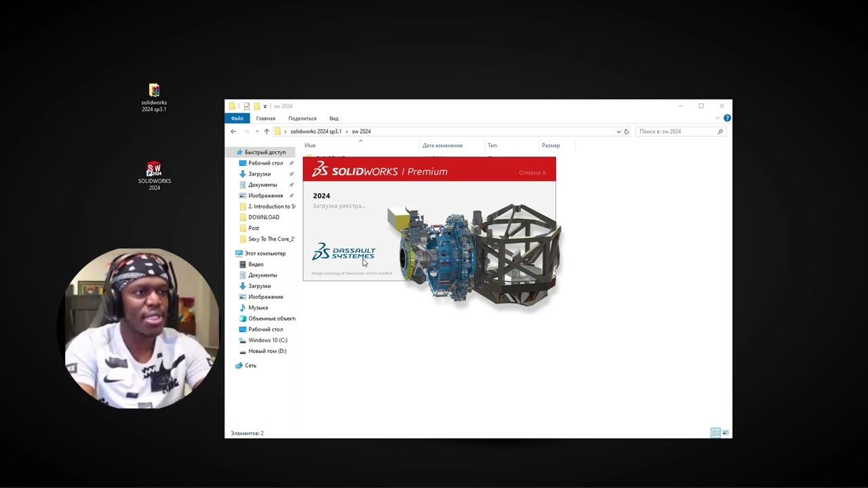868x488 pixels.
Task: Expand the address bar history dropdown
Action: (x=618, y=131)
